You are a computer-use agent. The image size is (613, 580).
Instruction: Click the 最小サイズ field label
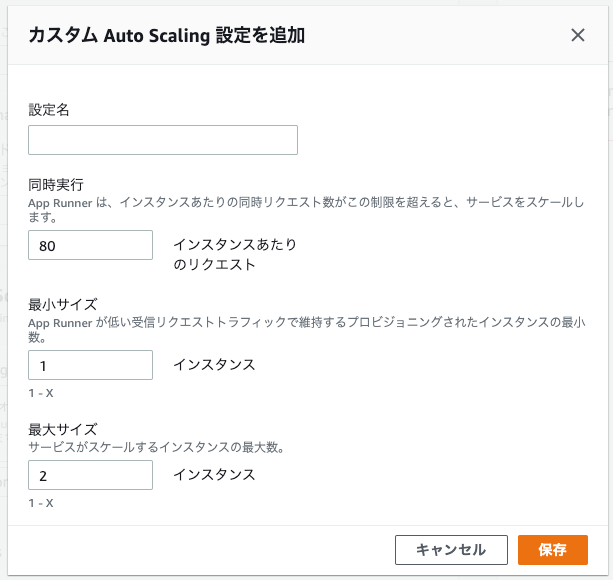62,304
